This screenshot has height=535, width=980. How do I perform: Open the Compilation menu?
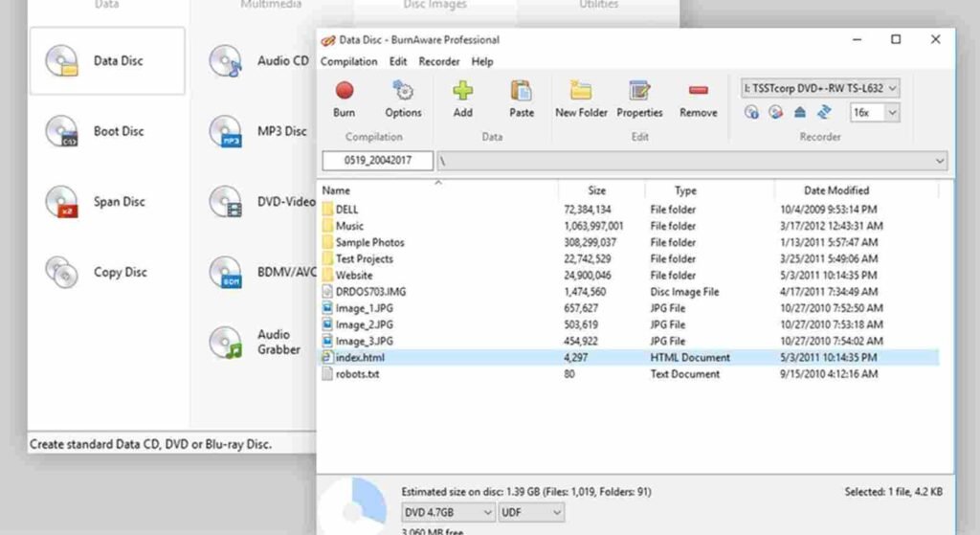[348, 61]
